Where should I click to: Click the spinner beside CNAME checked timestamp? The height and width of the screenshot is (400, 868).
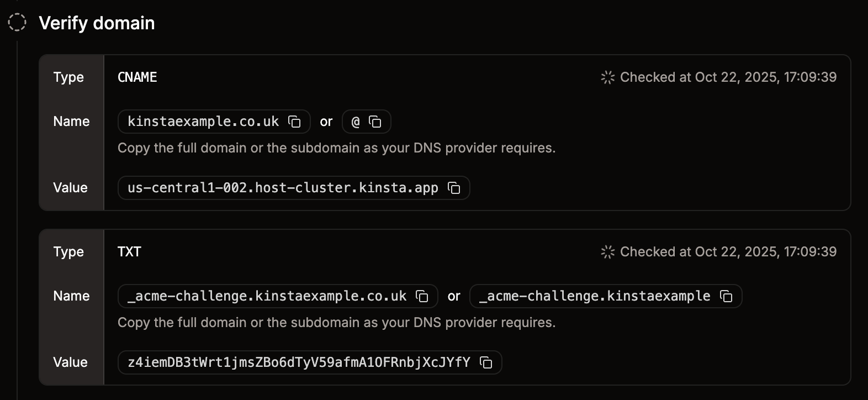click(x=607, y=77)
